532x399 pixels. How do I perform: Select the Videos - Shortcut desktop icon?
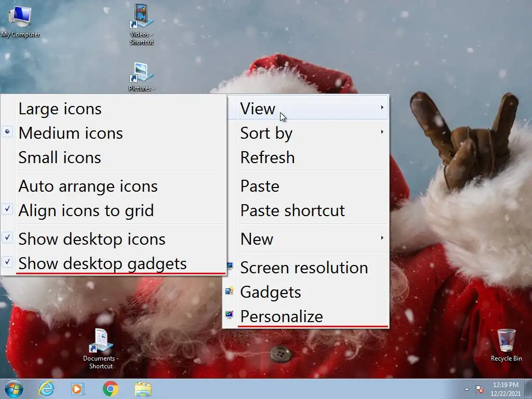click(x=141, y=24)
